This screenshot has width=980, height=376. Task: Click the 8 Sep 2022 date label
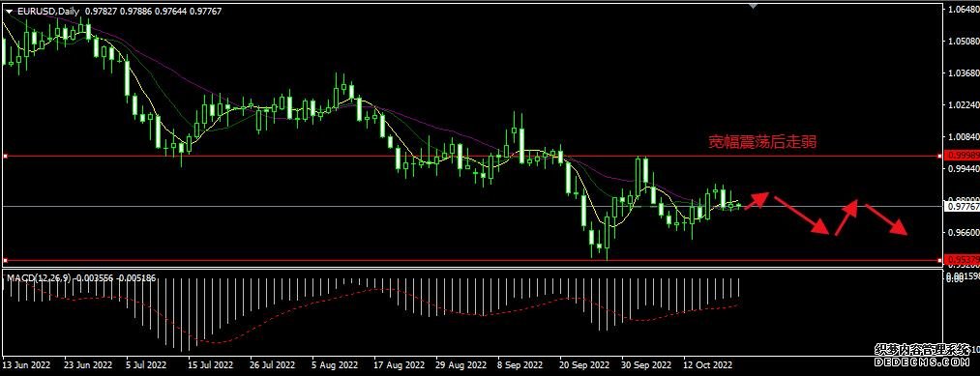tap(520, 363)
